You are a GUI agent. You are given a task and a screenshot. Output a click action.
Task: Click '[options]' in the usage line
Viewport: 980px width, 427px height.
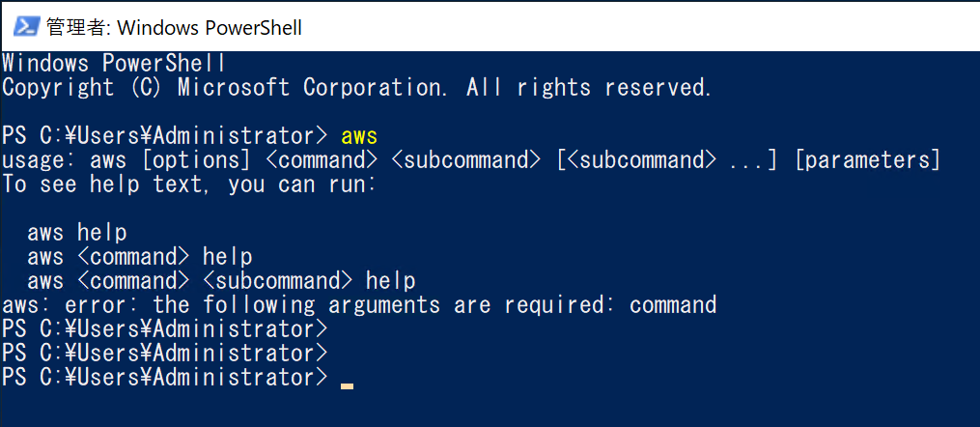click(192, 160)
